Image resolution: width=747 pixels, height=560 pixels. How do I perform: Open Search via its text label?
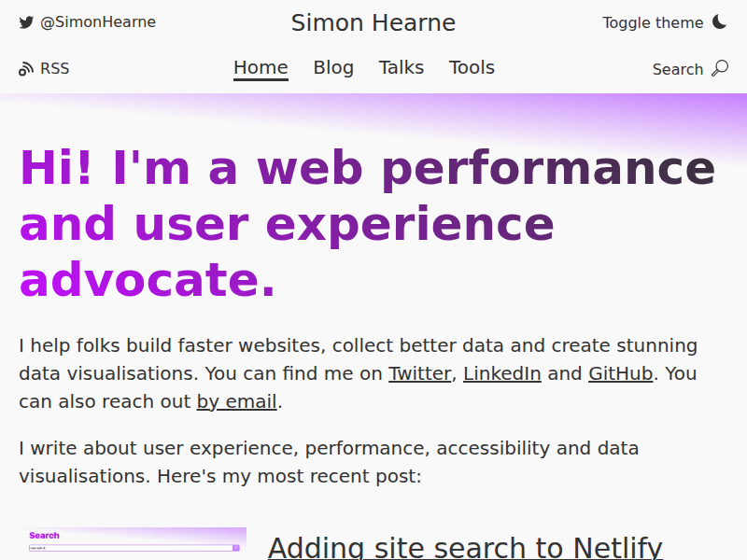point(678,69)
